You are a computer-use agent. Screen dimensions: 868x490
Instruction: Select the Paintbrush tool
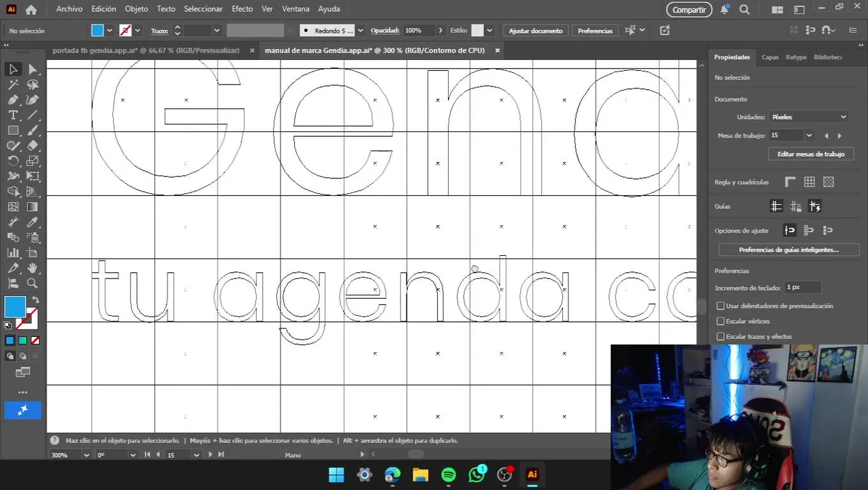click(33, 131)
